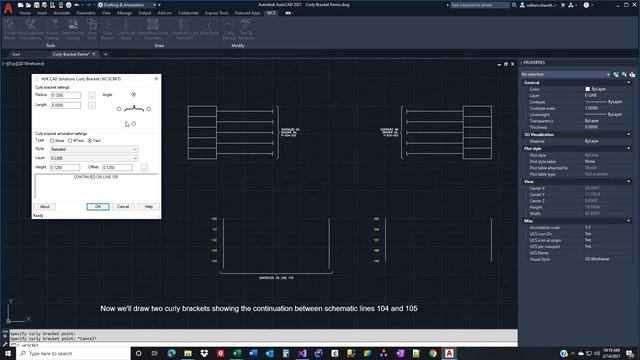Click the Schematic Line Number ribbon tool
The height and width of the screenshot is (360, 640).
(184, 29)
